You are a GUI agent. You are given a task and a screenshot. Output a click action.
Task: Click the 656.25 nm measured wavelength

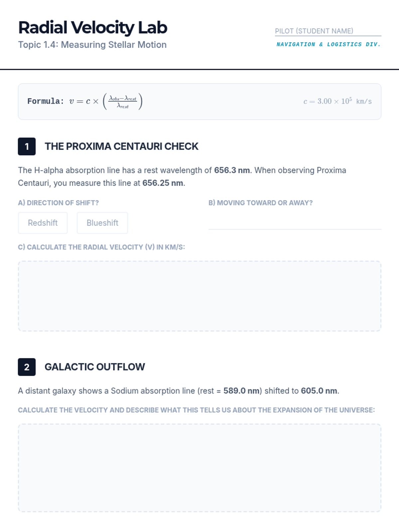[163, 183]
